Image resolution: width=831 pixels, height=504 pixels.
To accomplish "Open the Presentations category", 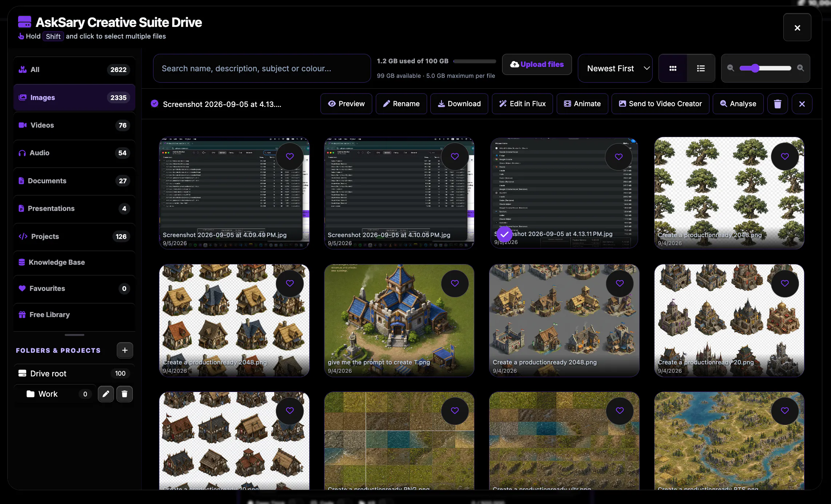I will click(74, 208).
